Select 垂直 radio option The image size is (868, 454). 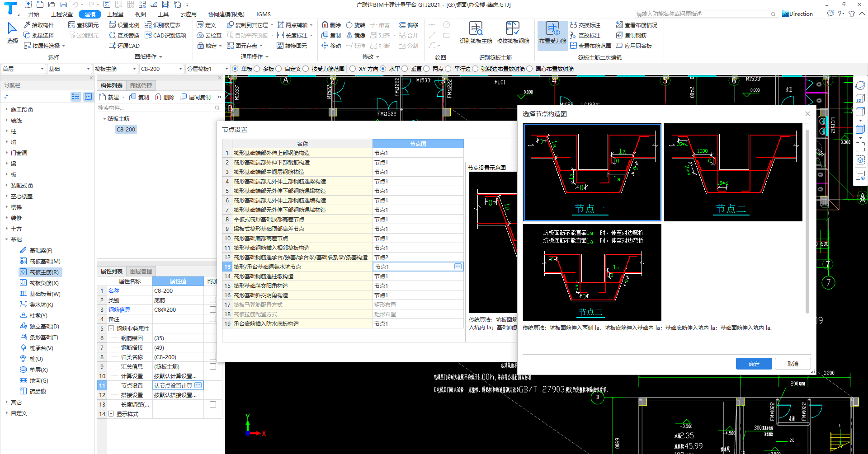(x=405, y=69)
